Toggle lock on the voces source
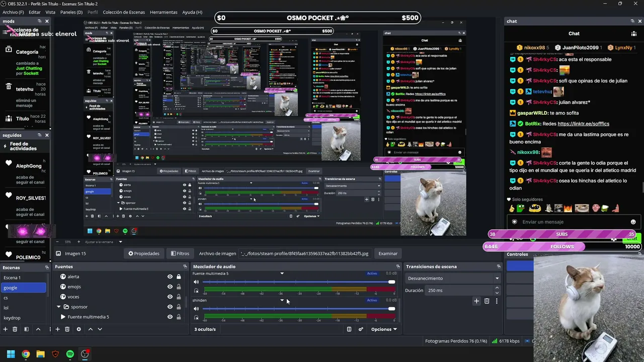 coord(179,297)
